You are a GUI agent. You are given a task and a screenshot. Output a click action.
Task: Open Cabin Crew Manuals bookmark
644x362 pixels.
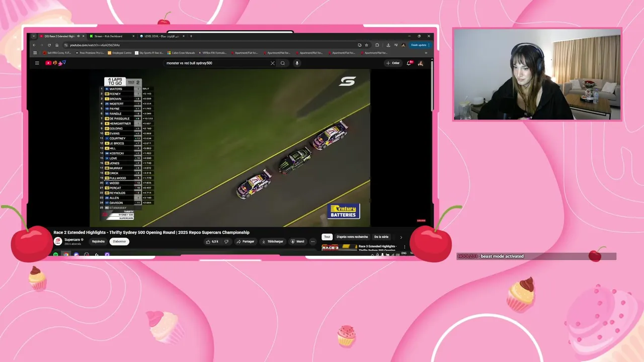coord(181,53)
